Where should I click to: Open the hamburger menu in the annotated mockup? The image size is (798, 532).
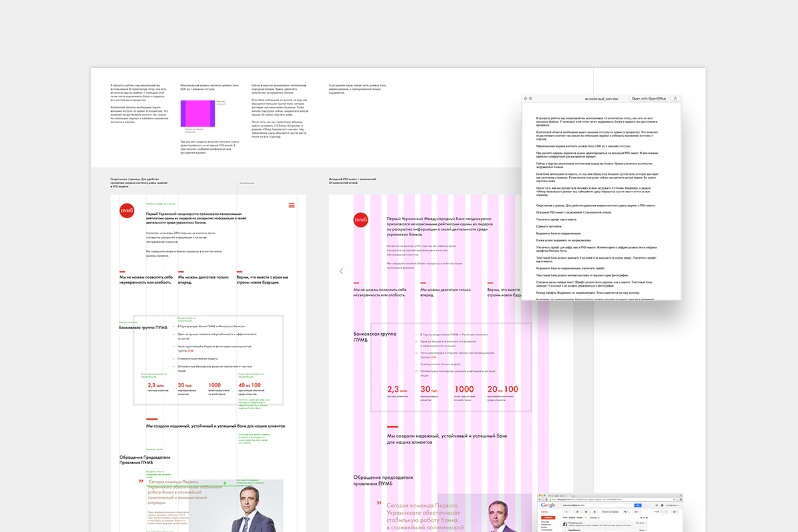click(291, 205)
